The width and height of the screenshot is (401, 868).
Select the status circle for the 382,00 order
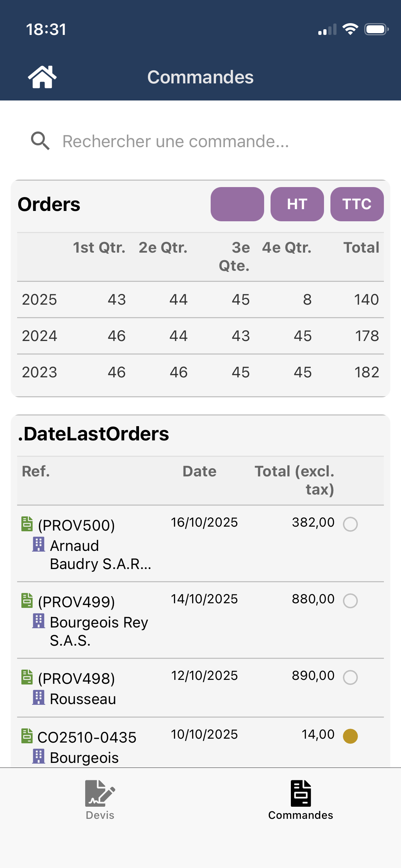click(x=350, y=524)
